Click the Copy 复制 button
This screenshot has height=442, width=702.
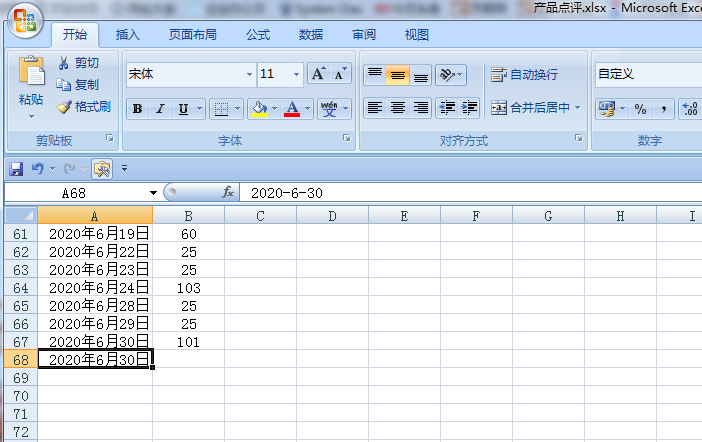point(78,85)
